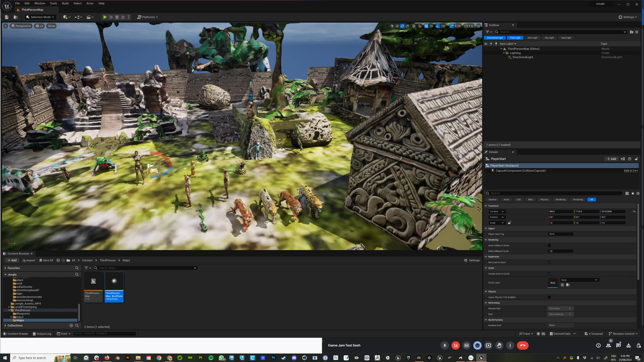Viewport: 644px width, 362px height.
Task: Reset Location to default arrow
Action: tap(634, 212)
